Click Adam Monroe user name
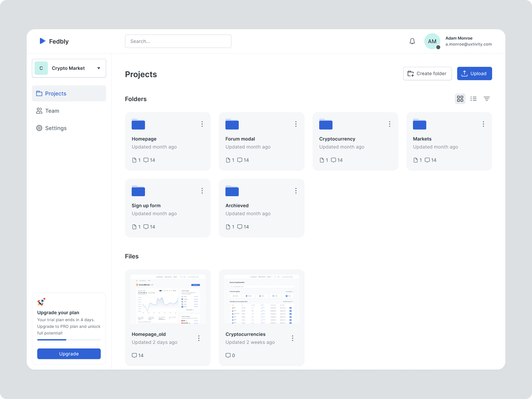This screenshot has height=399, width=532. click(x=459, y=38)
